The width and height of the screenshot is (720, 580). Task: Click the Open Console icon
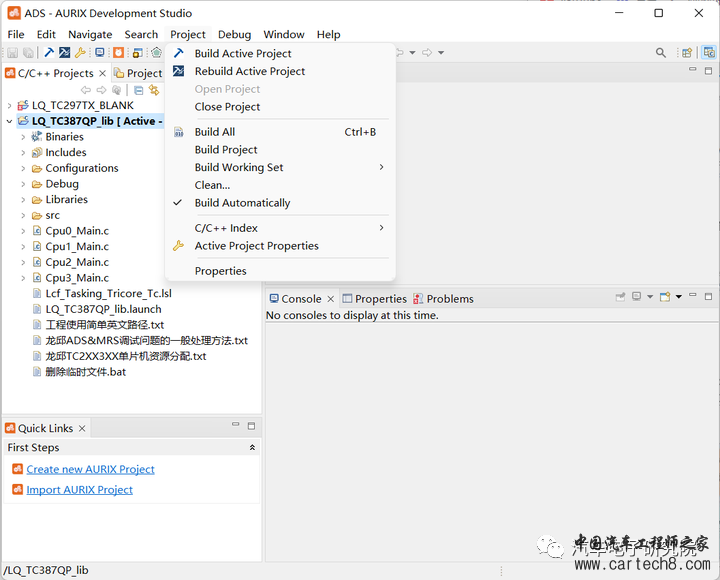pyautogui.click(x=665, y=297)
